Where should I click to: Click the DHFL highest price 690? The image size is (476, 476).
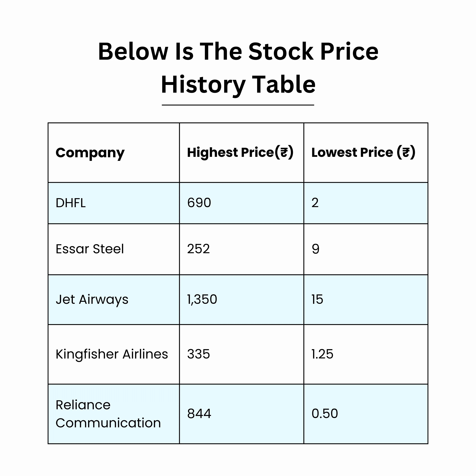click(199, 203)
